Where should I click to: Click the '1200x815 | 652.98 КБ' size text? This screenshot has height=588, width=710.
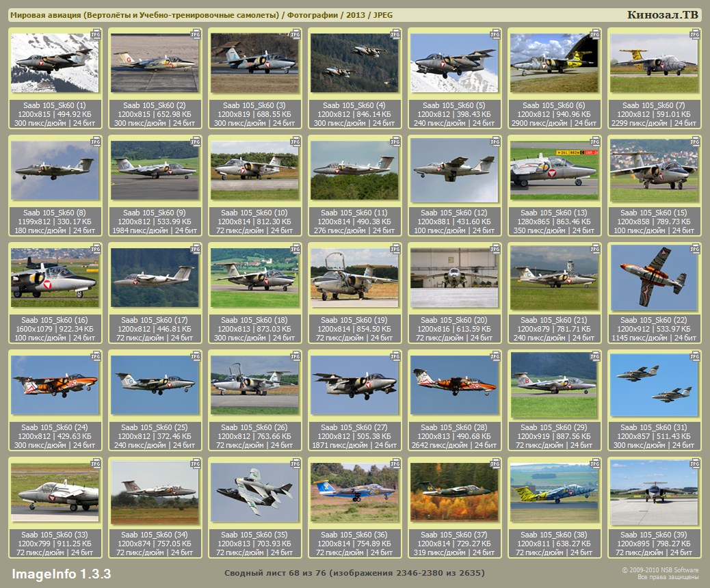click(x=155, y=114)
